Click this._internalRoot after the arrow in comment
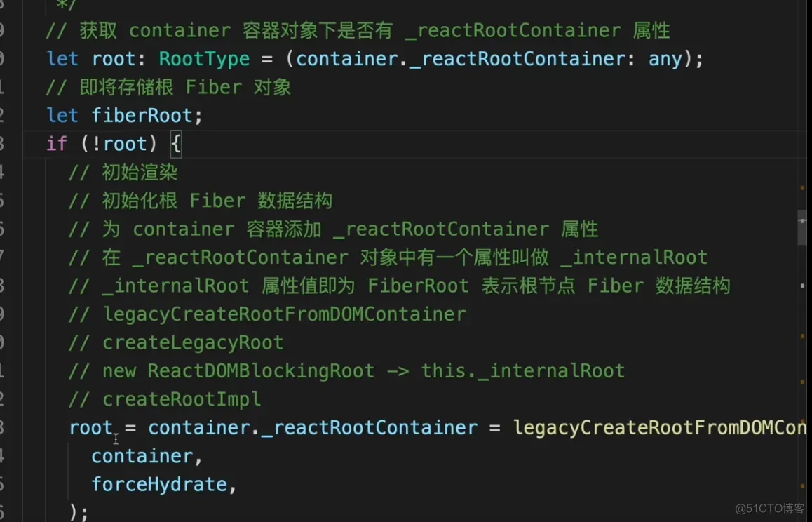 coord(523,371)
